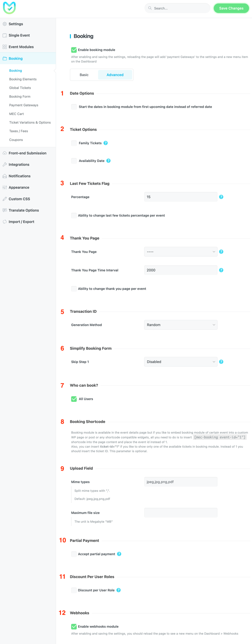252x644 pixels.
Task: Check Accept partial payment
Action: click(74, 554)
